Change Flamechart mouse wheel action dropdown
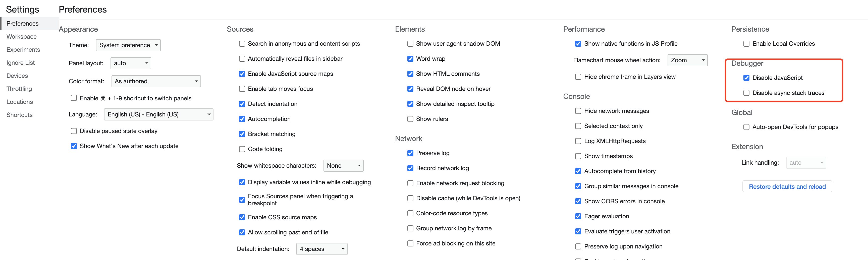This screenshot has height=260, width=868. (x=687, y=60)
